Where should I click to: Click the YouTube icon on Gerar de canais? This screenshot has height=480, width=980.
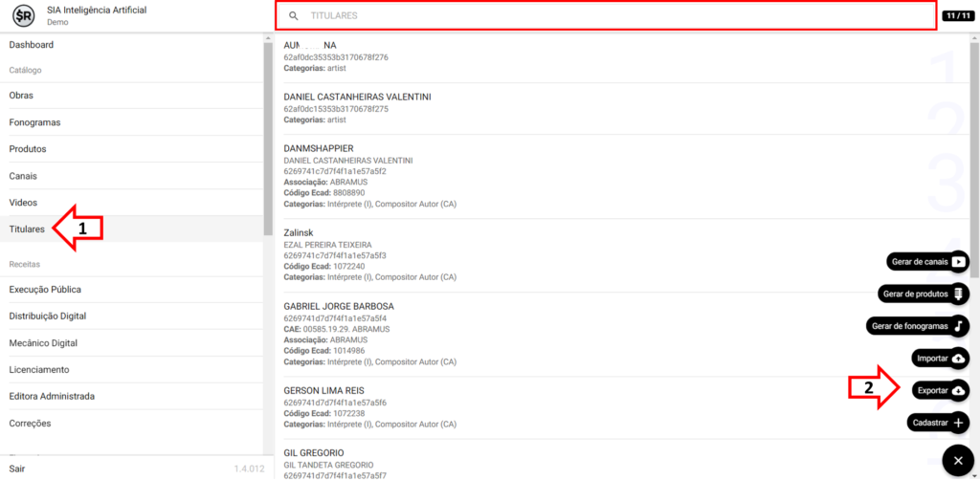click(x=958, y=262)
